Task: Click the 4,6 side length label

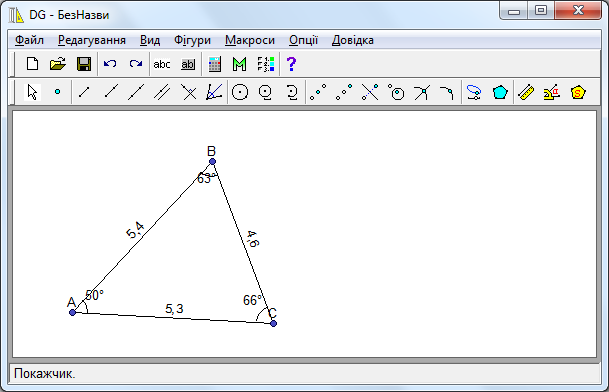Action: (253, 239)
